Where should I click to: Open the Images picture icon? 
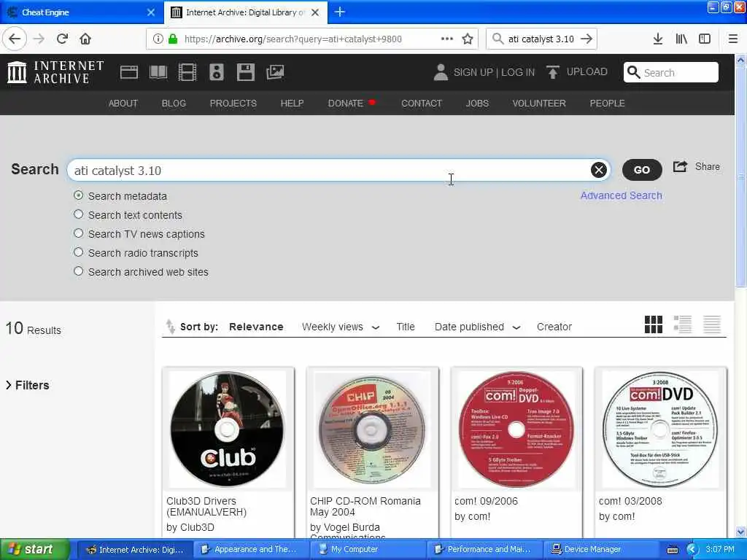pyautogui.click(x=275, y=72)
